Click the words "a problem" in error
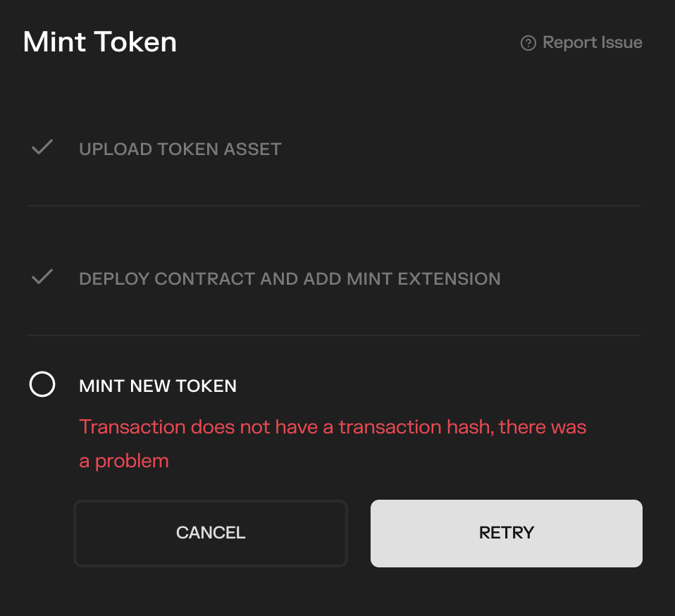 click(x=124, y=462)
